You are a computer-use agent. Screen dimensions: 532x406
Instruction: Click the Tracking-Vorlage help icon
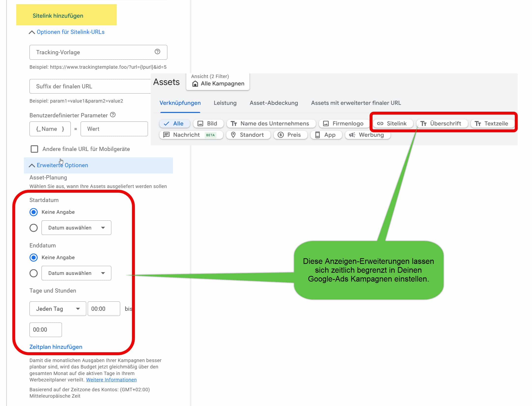[157, 52]
